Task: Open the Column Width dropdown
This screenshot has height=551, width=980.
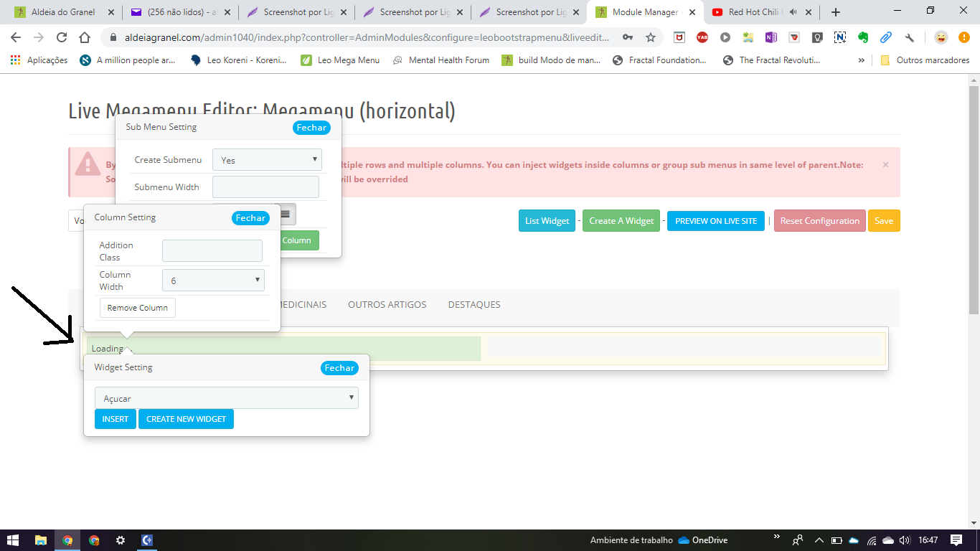Action: [x=213, y=281]
